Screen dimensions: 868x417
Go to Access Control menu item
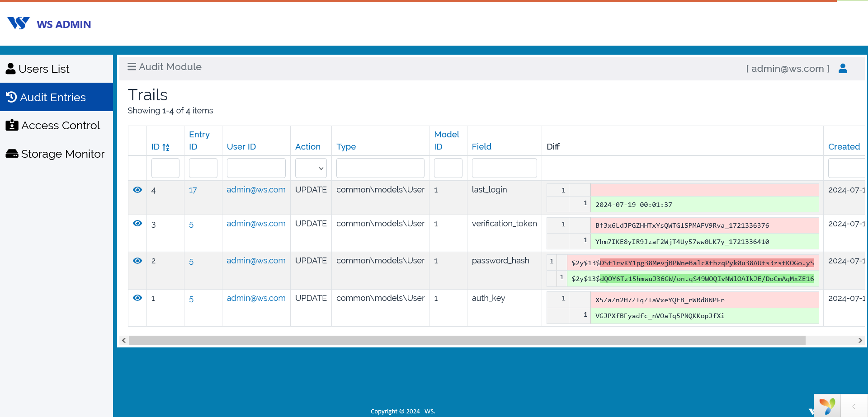click(60, 126)
